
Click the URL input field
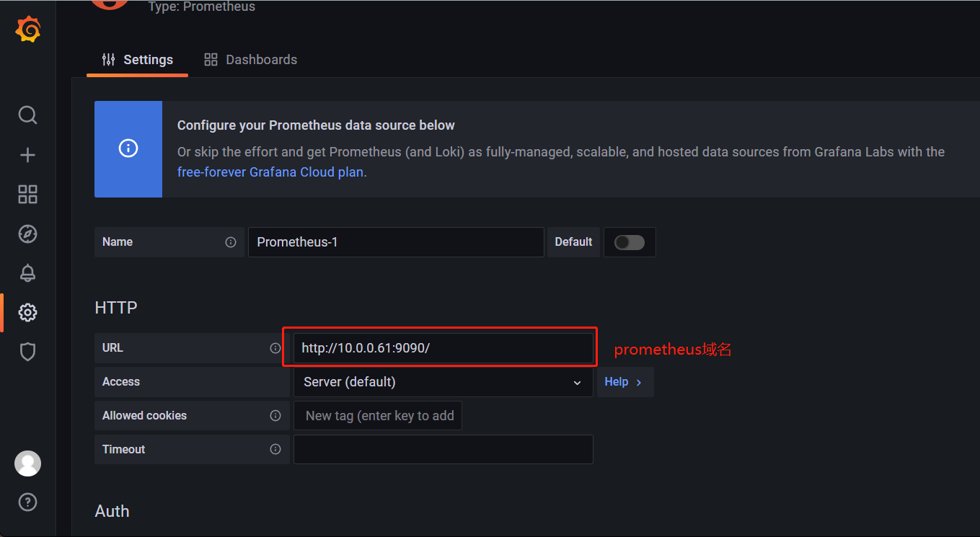443,348
